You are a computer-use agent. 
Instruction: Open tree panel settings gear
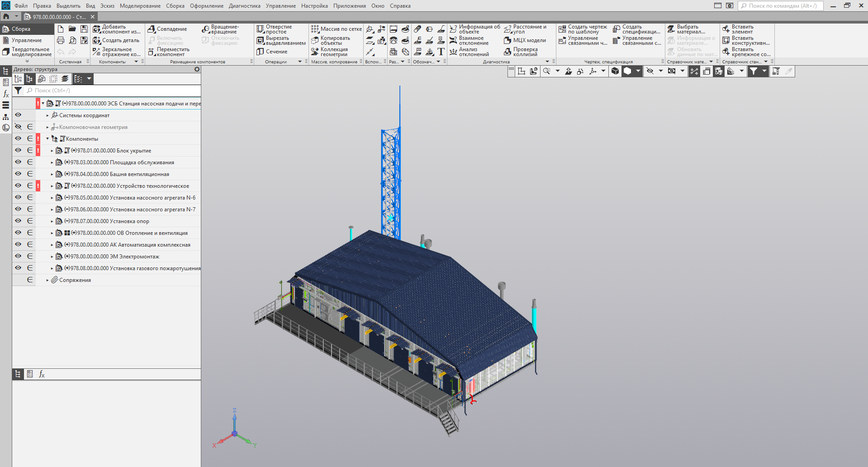tap(197, 69)
